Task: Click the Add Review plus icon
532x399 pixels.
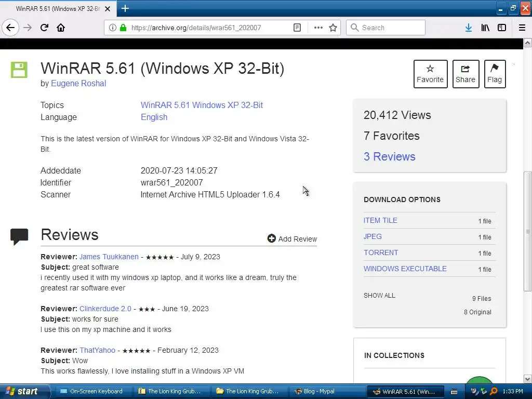Action: [x=271, y=238]
